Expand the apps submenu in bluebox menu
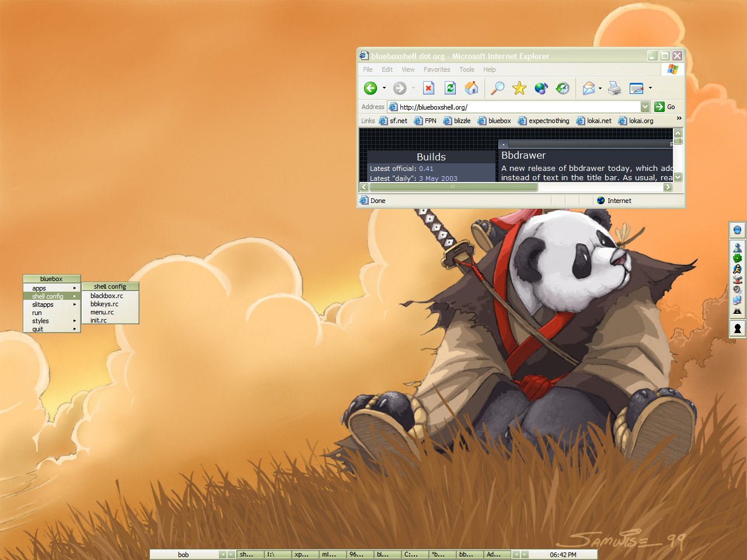747x560 pixels. (75, 288)
